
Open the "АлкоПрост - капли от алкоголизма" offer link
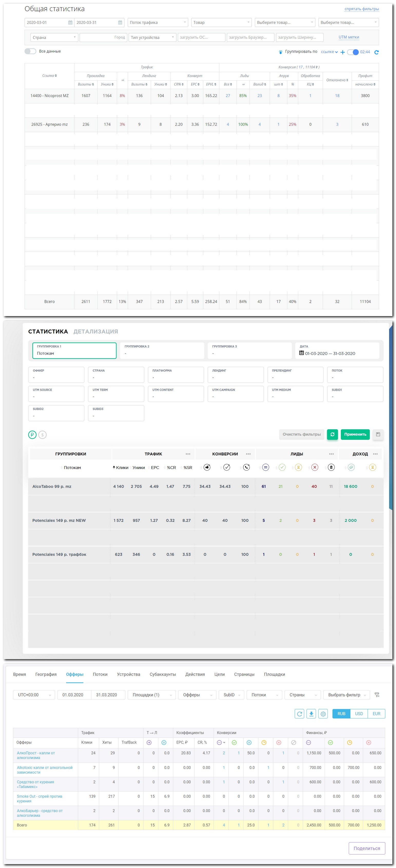point(36,755)
